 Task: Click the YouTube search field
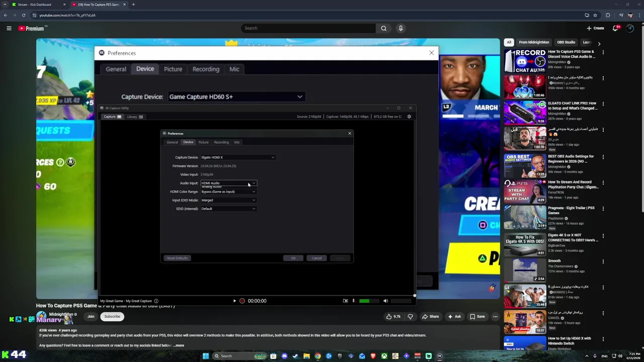[308, 28]
